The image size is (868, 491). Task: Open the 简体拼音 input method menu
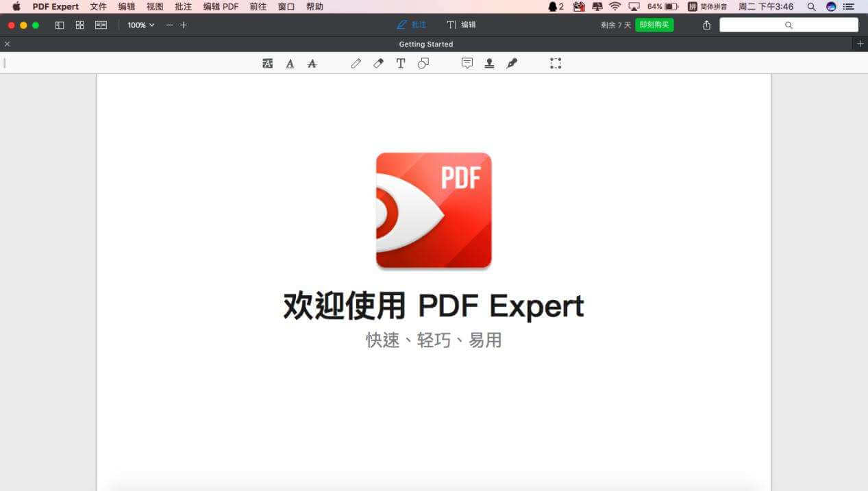pos(708,6)
